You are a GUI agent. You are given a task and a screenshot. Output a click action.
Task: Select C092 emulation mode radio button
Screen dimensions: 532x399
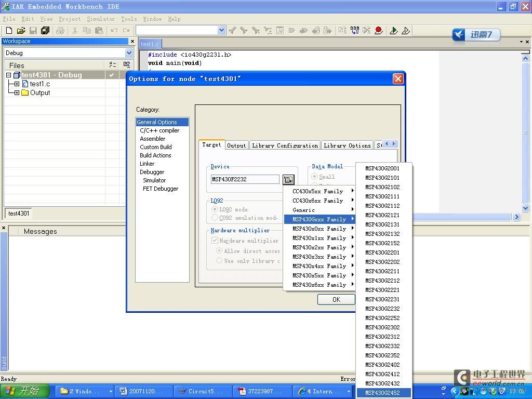(x=215, y=218)
